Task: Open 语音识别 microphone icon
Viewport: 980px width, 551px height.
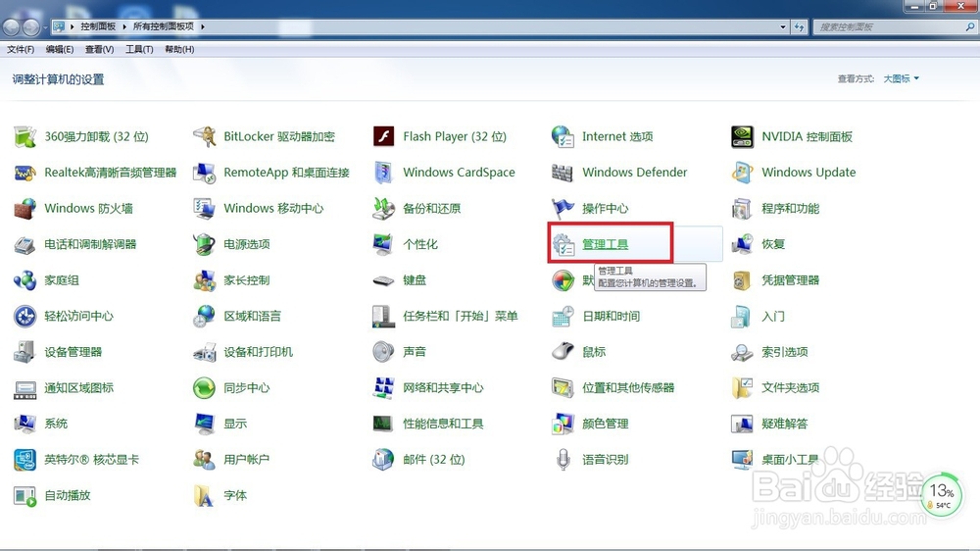Action: click(x=563, y=459)
